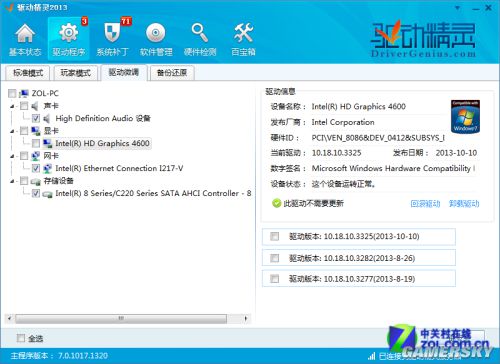500x364 pixels.
Task: Collapse the 存储设备 tree node
Action: [x=12, y=181]
